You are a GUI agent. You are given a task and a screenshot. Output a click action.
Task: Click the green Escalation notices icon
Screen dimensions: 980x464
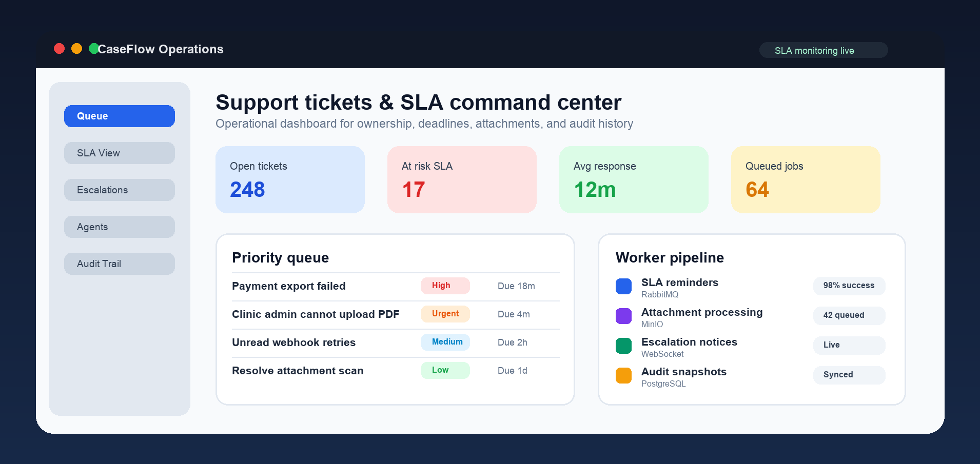click(623, 346)
